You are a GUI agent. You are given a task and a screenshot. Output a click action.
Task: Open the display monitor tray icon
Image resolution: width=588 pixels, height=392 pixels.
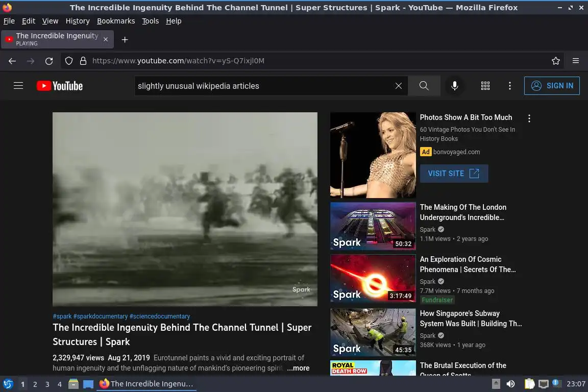544,384
